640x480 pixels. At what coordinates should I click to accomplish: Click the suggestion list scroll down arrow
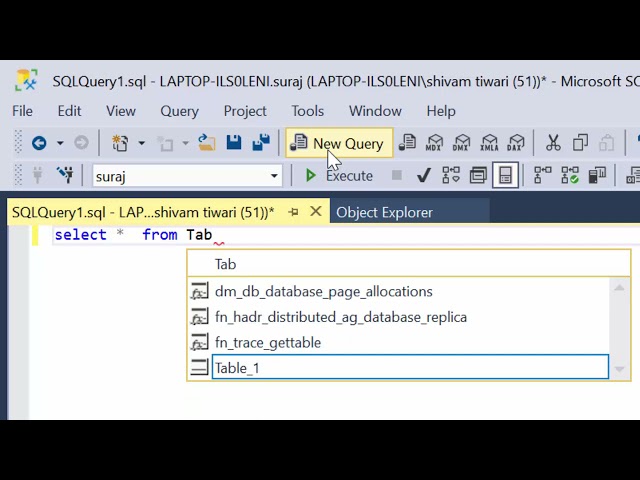619,369
